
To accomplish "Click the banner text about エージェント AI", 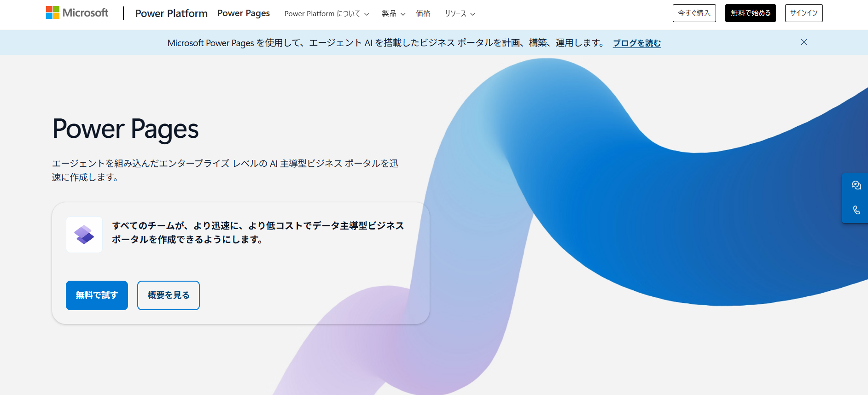I will [x=386, y=43].
